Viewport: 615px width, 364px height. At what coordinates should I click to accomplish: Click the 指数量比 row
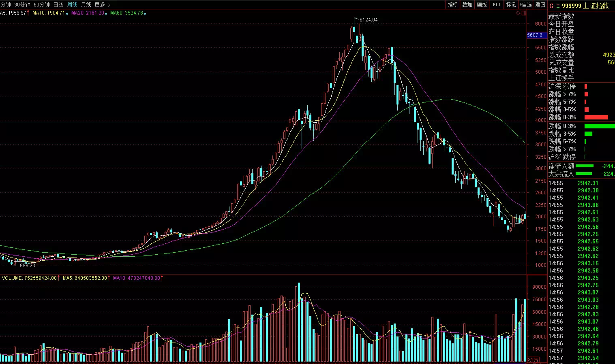coord(581,70)
